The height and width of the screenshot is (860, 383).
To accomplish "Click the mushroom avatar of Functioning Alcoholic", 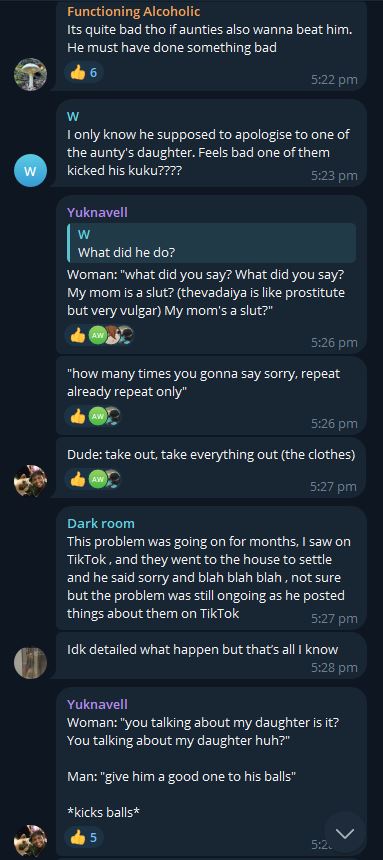I will (x=30, y=74).
